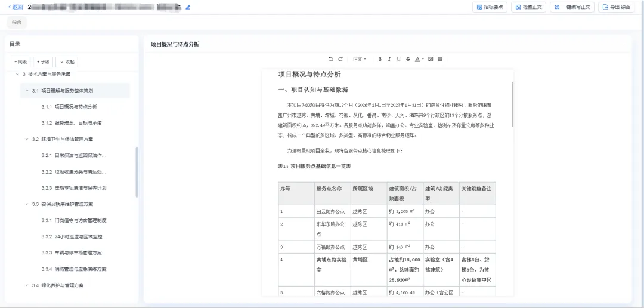Collapse the 3.3 安保及秩序维护管理方案 node
The width and height of the screenshot is (644, 308).
click(x=27, y=204)
